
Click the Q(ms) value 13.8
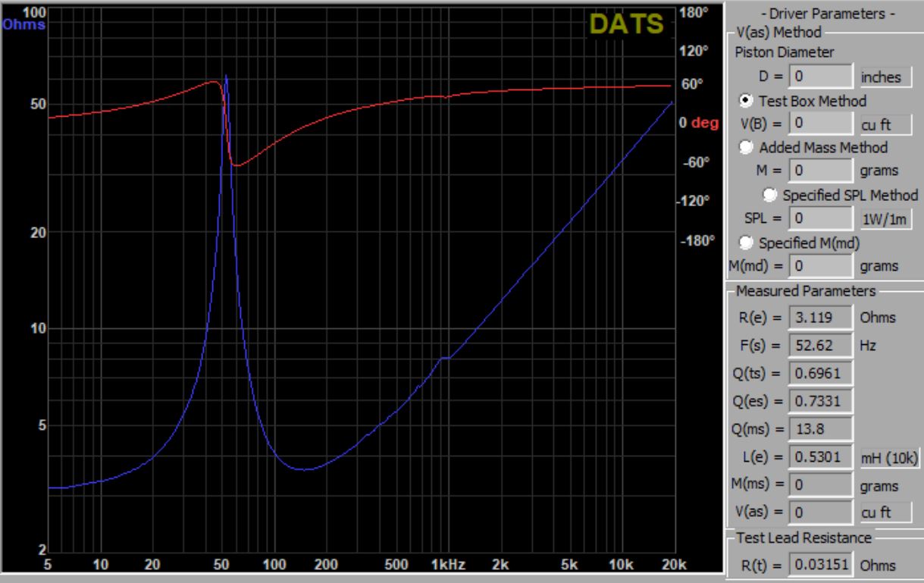821,429
